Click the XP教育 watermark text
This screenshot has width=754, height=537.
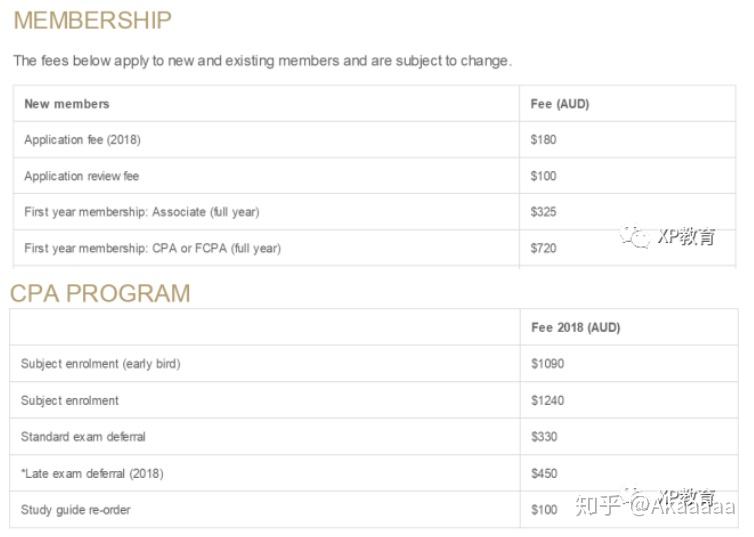click(x=685, y=238)
